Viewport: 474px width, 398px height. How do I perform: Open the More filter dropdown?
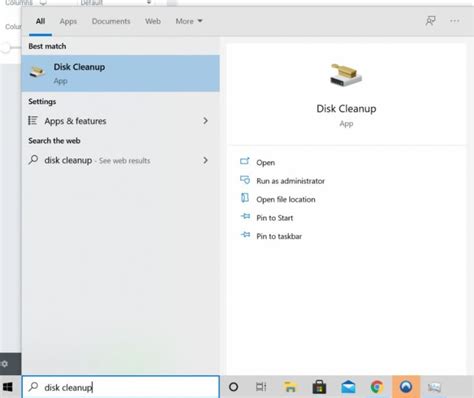click(x=189, y=21)
